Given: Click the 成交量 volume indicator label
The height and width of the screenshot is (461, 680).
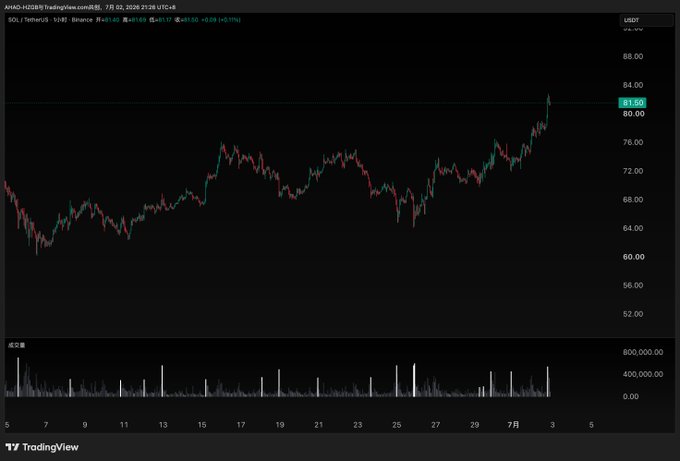Looking at the screenshot, I should (16, 345).
